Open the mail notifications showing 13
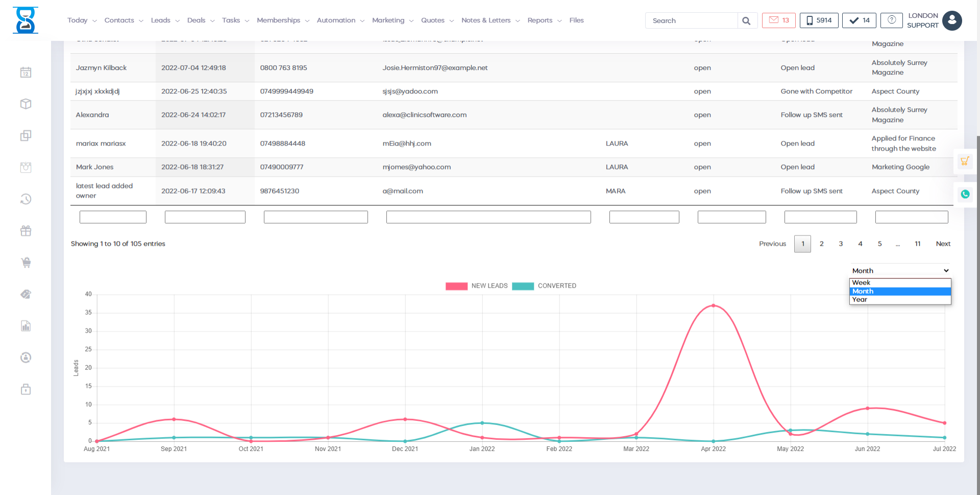The width and height of the screenshot is (980, 495). pos(778,20)
